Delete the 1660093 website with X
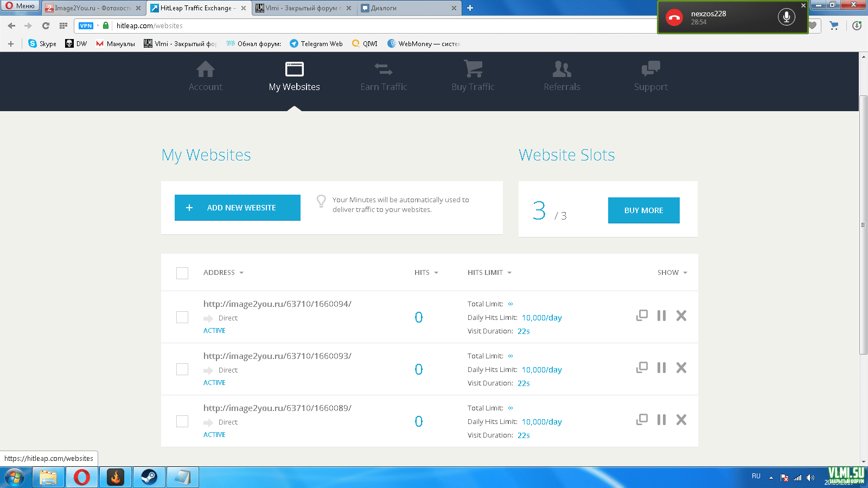 pyautogui.click(x=681, y=368)
